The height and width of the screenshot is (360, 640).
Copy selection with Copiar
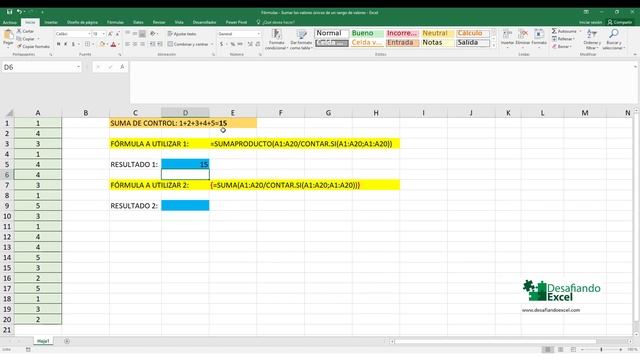coord(26,39)
